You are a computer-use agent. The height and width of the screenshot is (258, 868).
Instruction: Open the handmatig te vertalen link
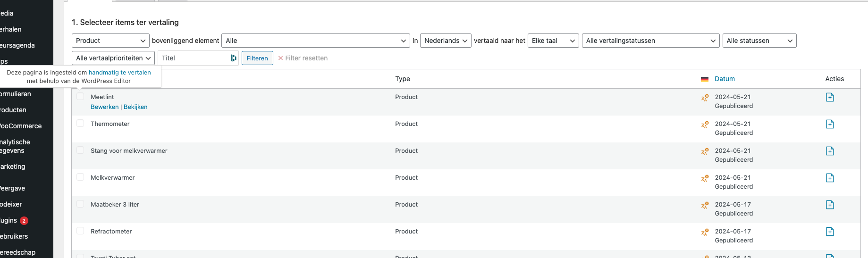coord(120,73)
